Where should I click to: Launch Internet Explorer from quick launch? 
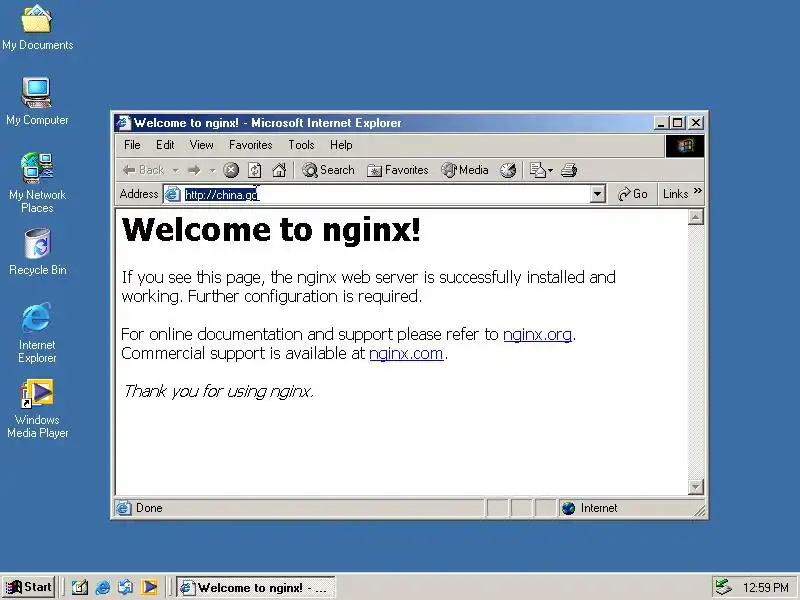pos(103,587)
